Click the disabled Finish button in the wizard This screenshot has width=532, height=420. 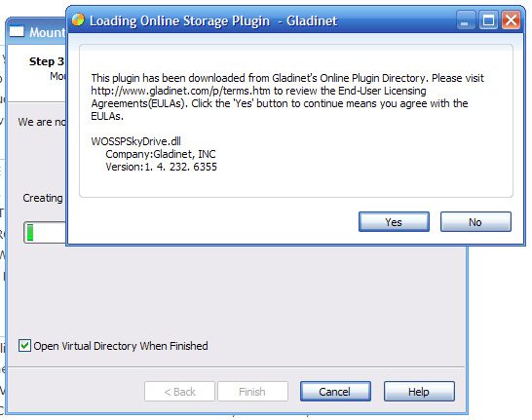pos(252,392)
